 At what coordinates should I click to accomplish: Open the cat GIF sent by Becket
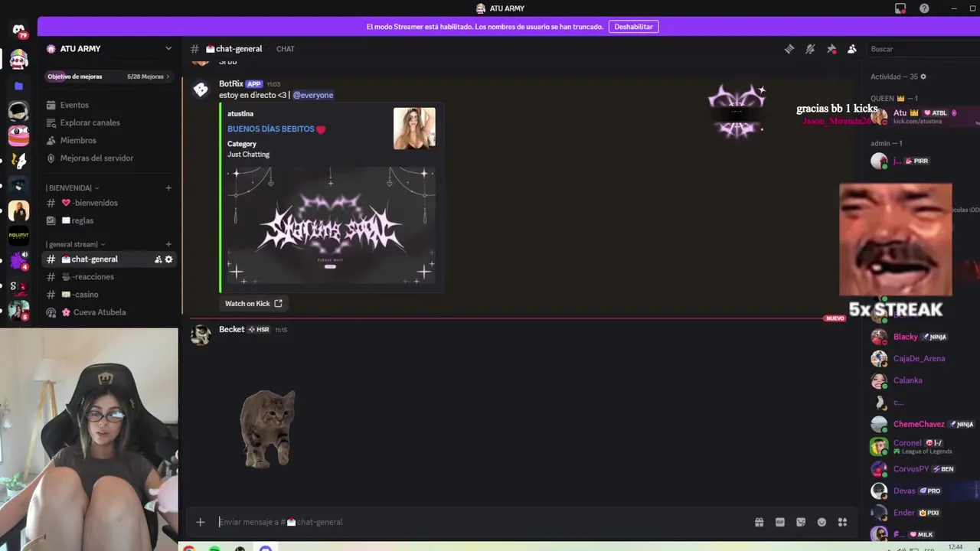point(267,428)
